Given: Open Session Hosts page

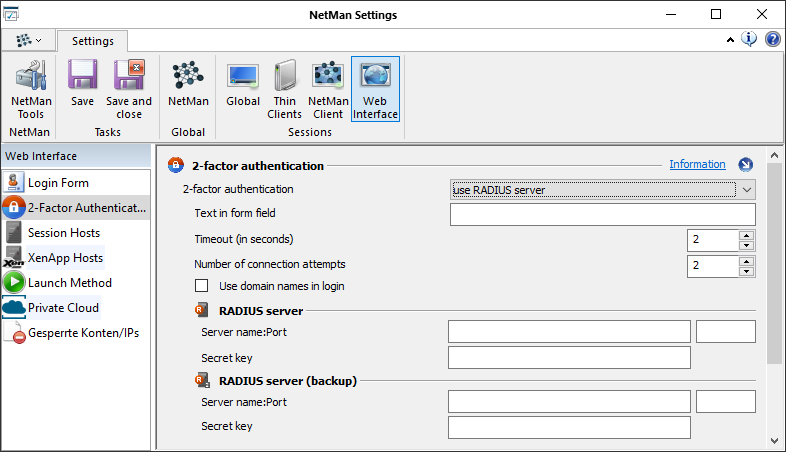Looking at the screenshot, I should click(x=64, y=233).
